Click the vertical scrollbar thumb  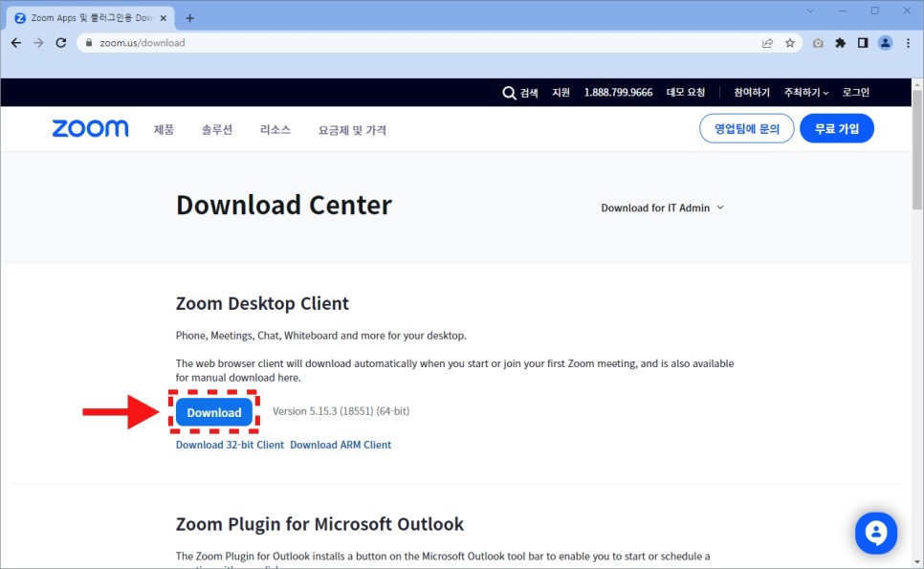[x=917, y=150]
